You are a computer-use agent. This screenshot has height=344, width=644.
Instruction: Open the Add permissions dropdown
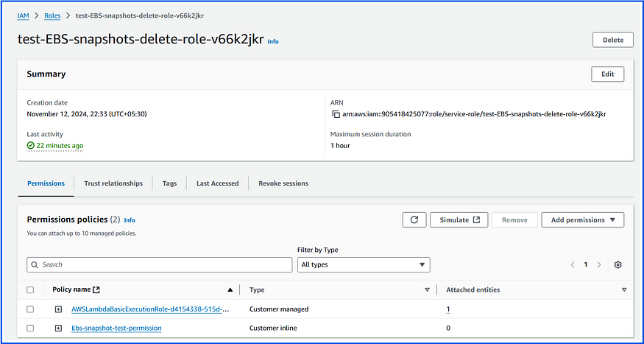[583, 220]
